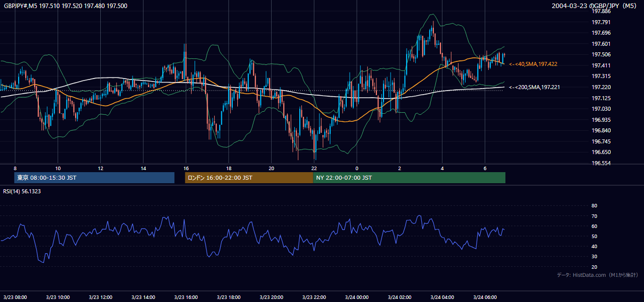Viewport: 644px width, 302px height.
Task: Click the 3/23 16:00 date label
Action: [186, 297]
